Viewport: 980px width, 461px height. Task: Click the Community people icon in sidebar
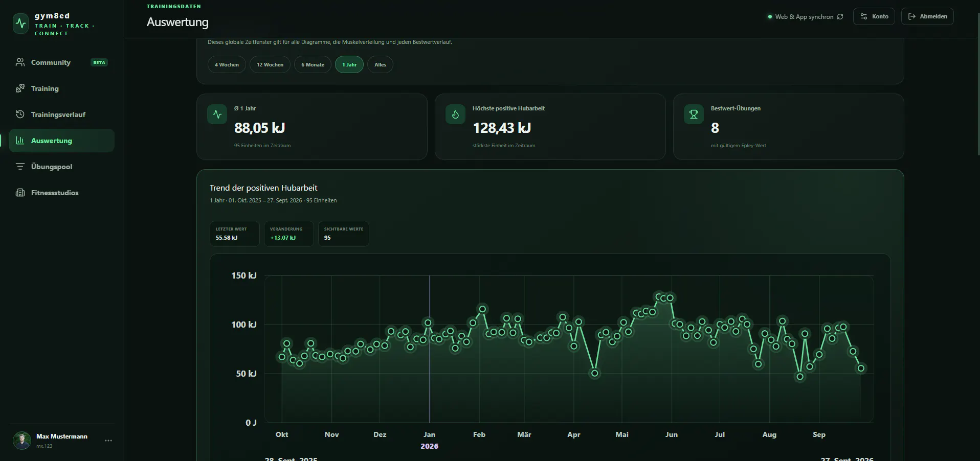[20, 62]
